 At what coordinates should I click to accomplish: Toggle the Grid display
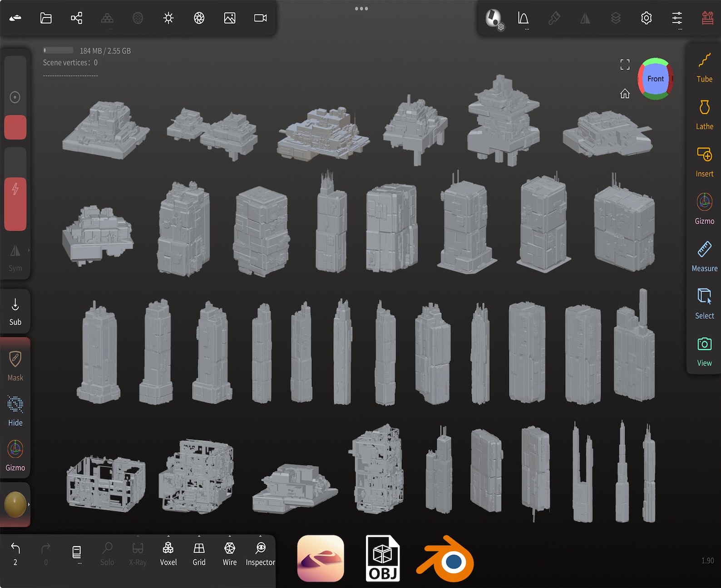(199, 554)
